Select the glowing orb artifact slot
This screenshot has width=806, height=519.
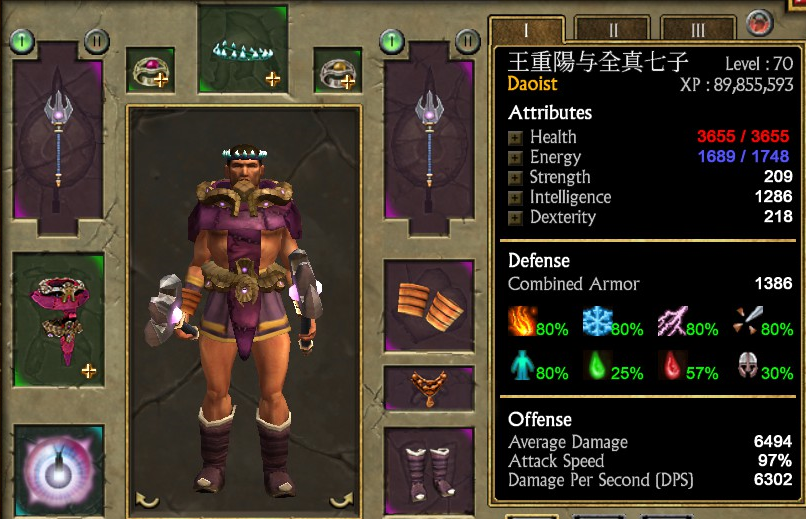(59, 470)
